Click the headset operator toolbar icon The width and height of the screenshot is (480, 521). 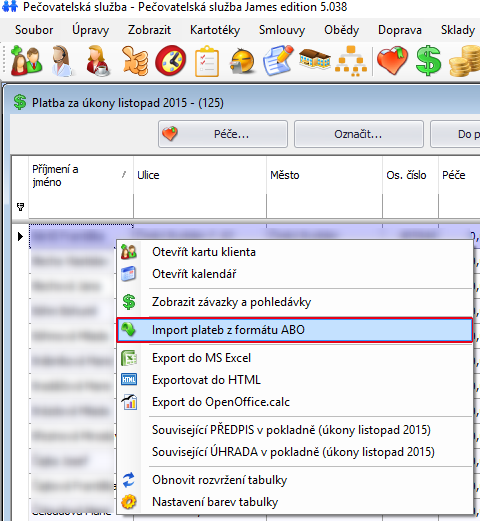[62, 61]
